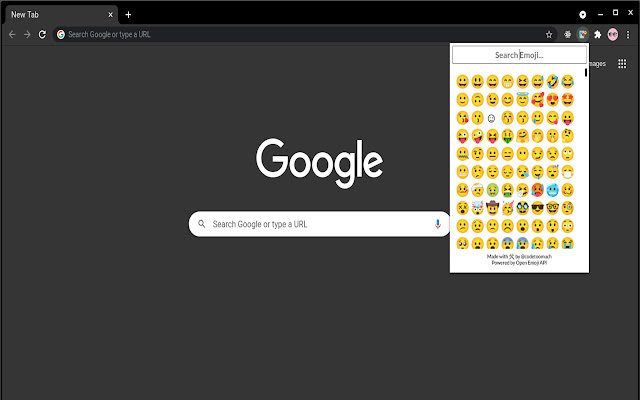Choose the small outlined white face emoji
Viewport: 640px width, 400px height.
click(492, 118)
